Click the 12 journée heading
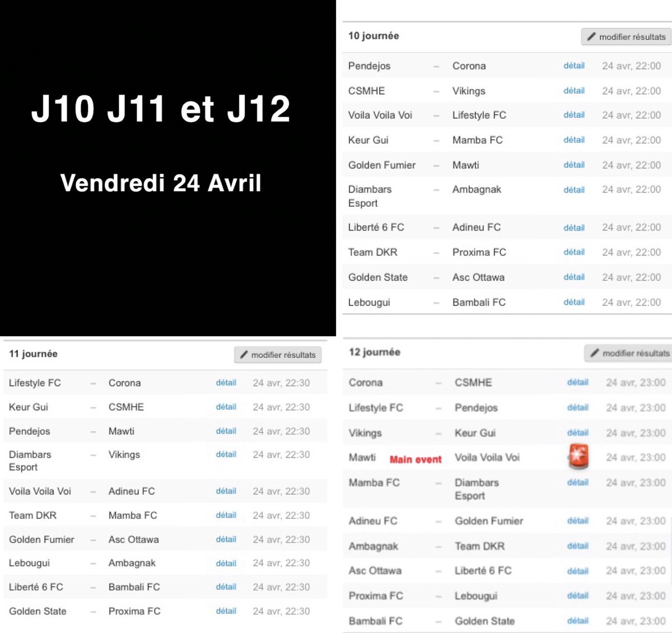This screenshot has width=672, height=633. pyautogui.click(x=375, y=352)
